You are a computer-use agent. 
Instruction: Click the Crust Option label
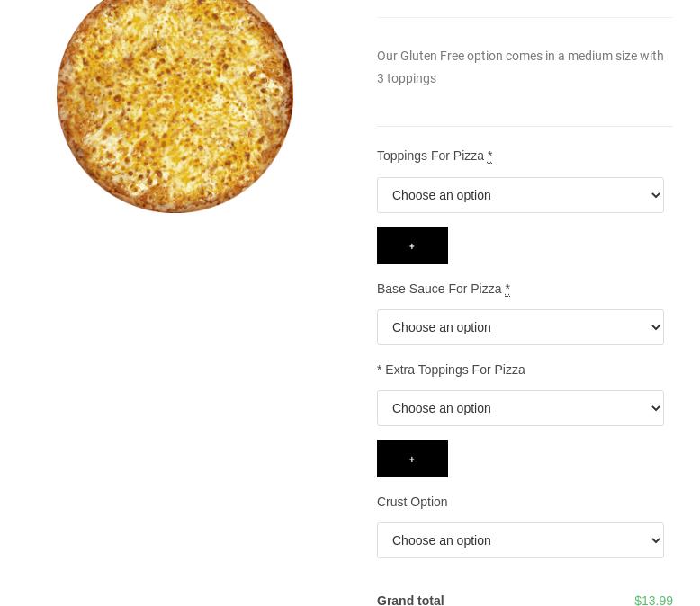(412, 502)
